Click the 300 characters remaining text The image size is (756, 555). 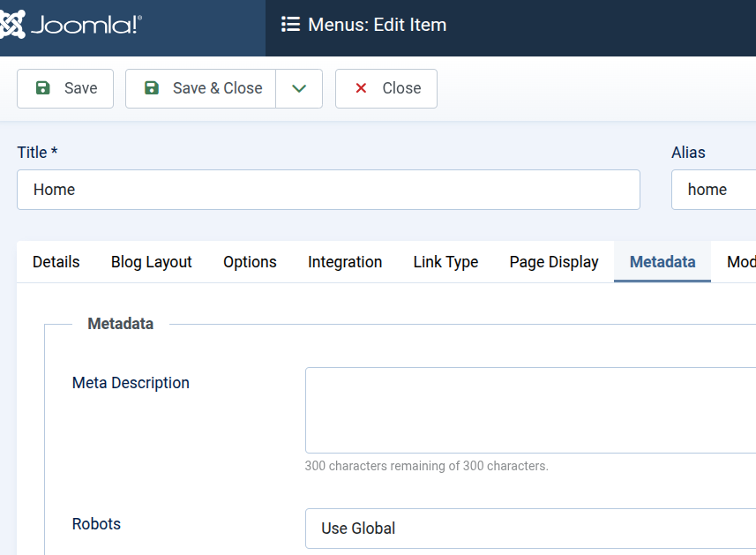tap(426, 466)
